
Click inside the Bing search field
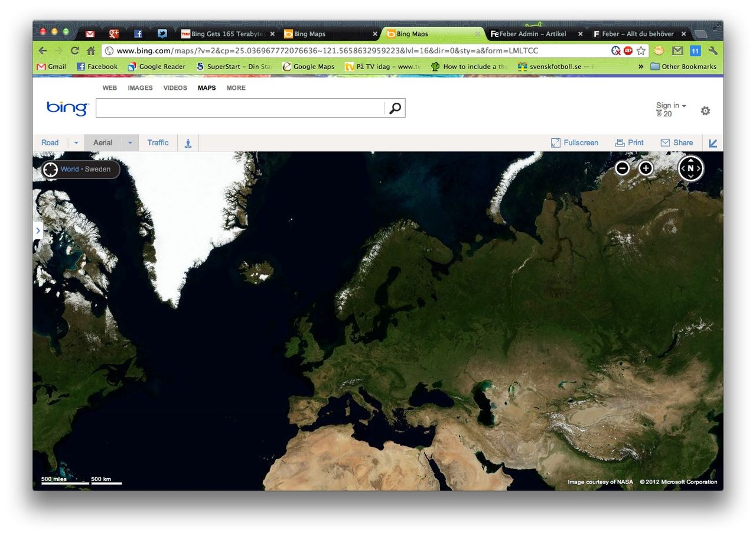236,108
